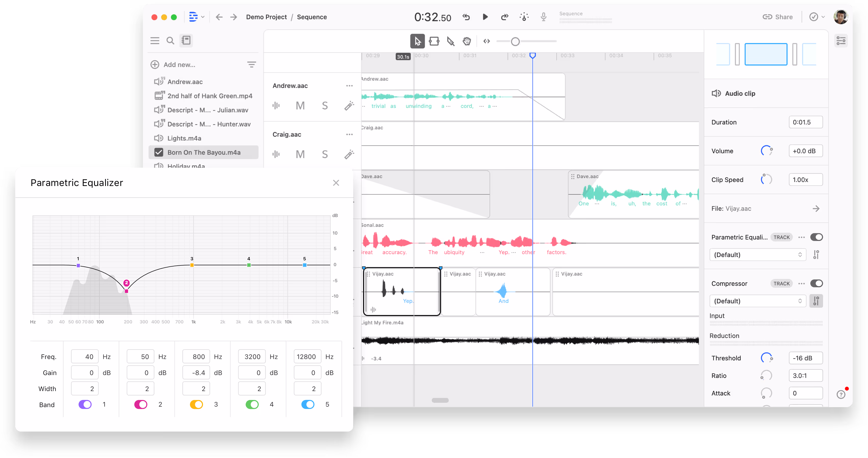Click the skip forward redo arrow icon
This screenshot has height=458, width=868.
(504, 17)
